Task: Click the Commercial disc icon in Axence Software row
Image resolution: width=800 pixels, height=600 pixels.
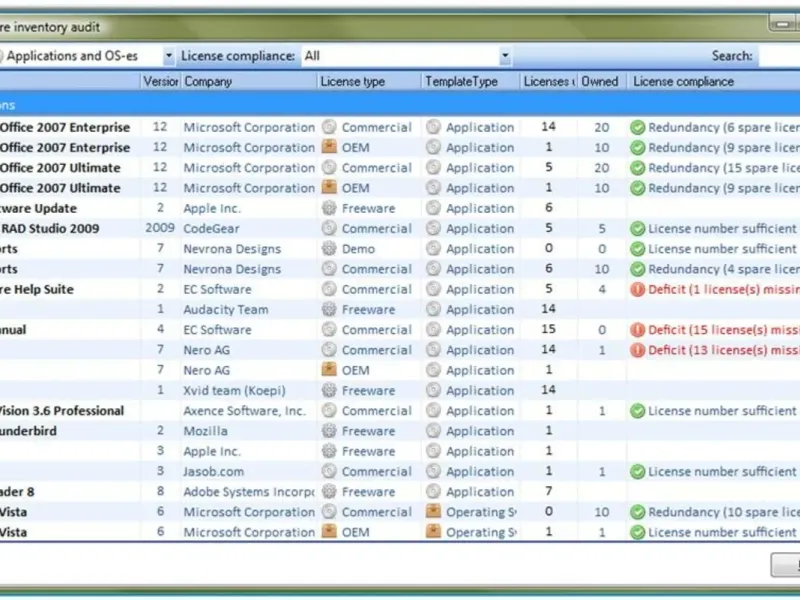Action: 329,411
